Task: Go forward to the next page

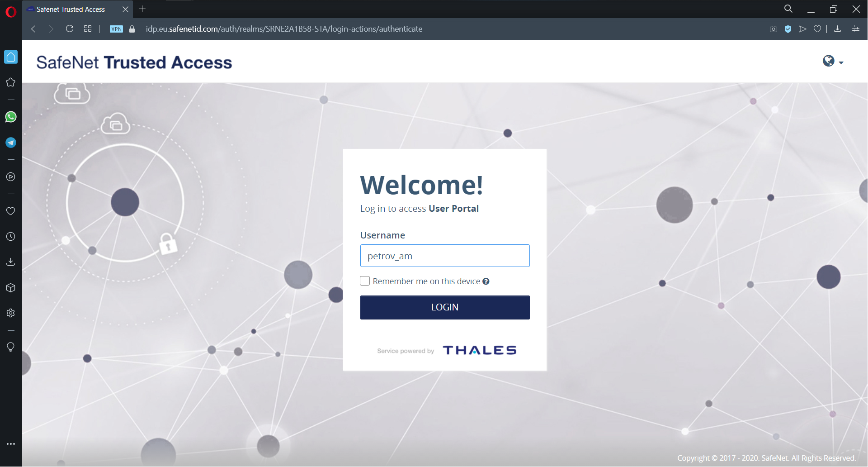Action: coord(51,29)
